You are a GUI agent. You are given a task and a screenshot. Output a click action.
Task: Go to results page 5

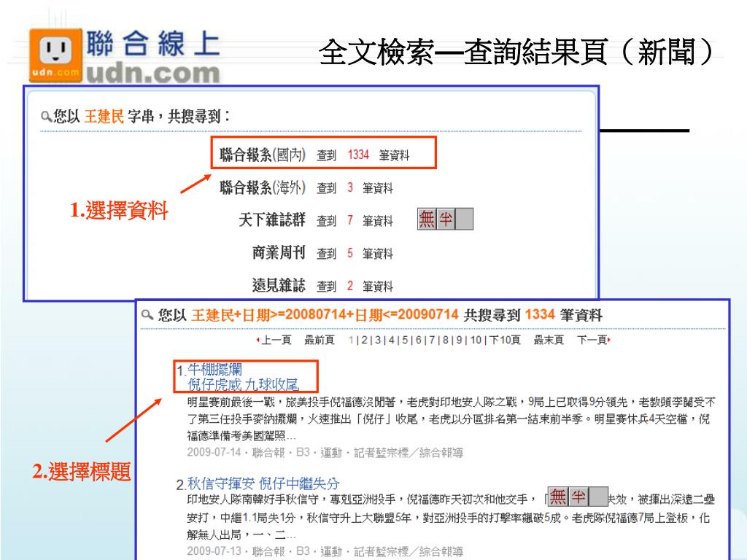[405, 340]
